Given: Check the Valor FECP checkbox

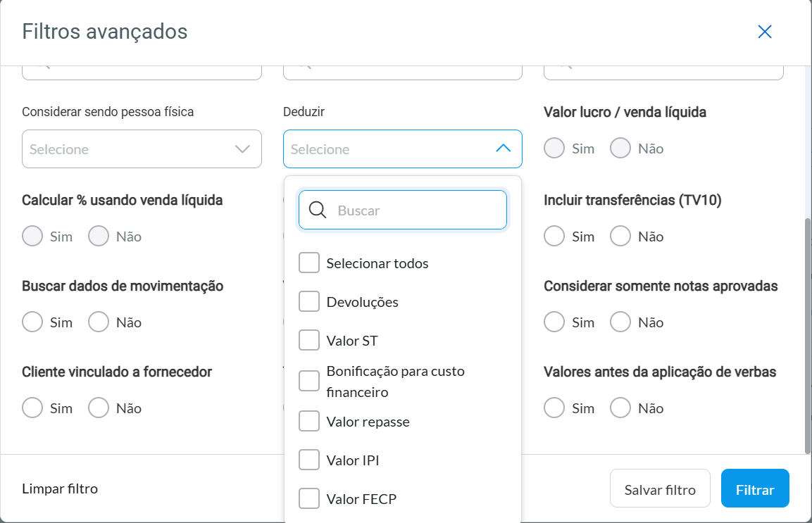Looking at the screenshot, I should pos(308,498).
